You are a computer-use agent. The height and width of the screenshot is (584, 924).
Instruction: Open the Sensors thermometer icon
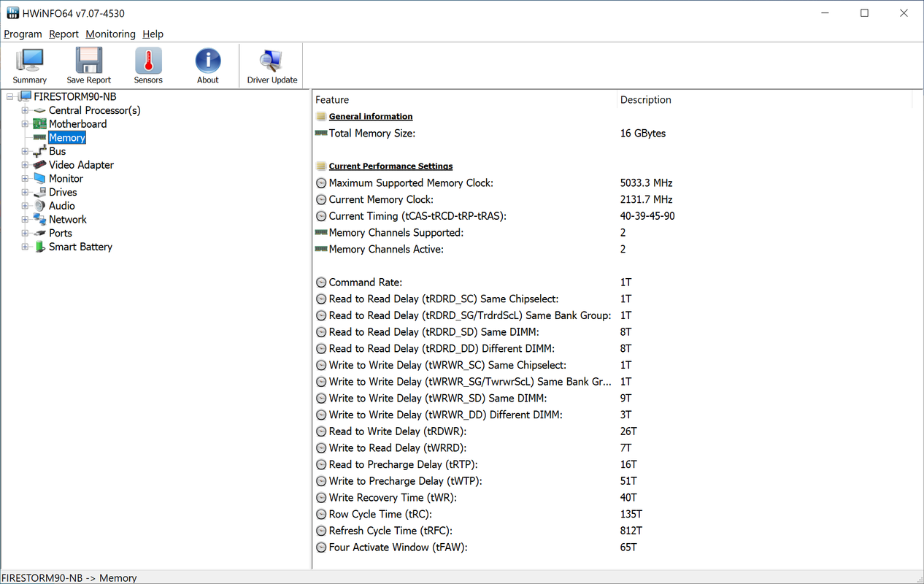coord(148,61)
